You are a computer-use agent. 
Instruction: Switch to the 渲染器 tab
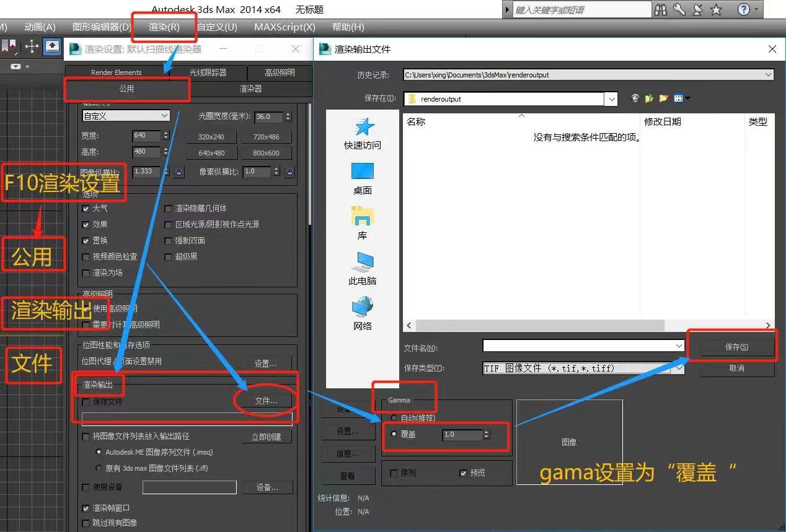[x=251, y=89]
